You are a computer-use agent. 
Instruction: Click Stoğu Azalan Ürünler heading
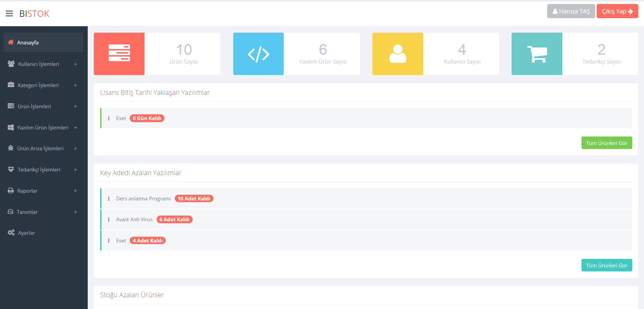click(x=132, y=295)
